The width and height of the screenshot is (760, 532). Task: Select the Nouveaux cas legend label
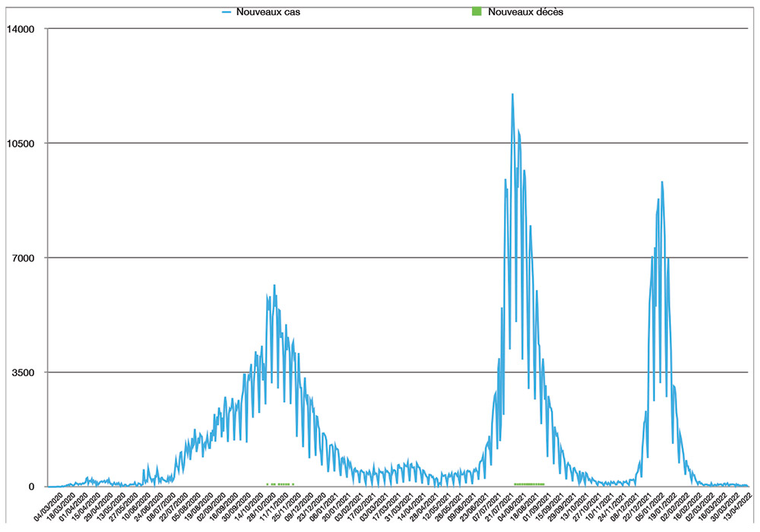[261, 12]
